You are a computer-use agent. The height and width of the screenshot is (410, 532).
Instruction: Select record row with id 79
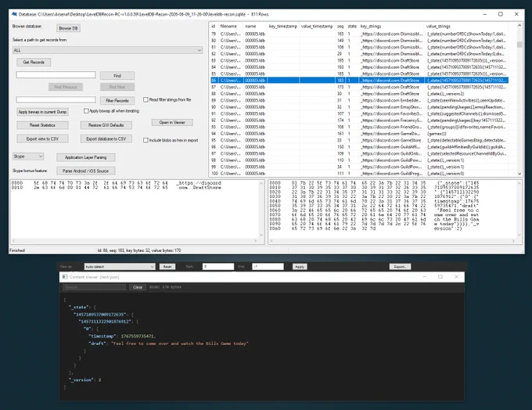coord(359,34)
